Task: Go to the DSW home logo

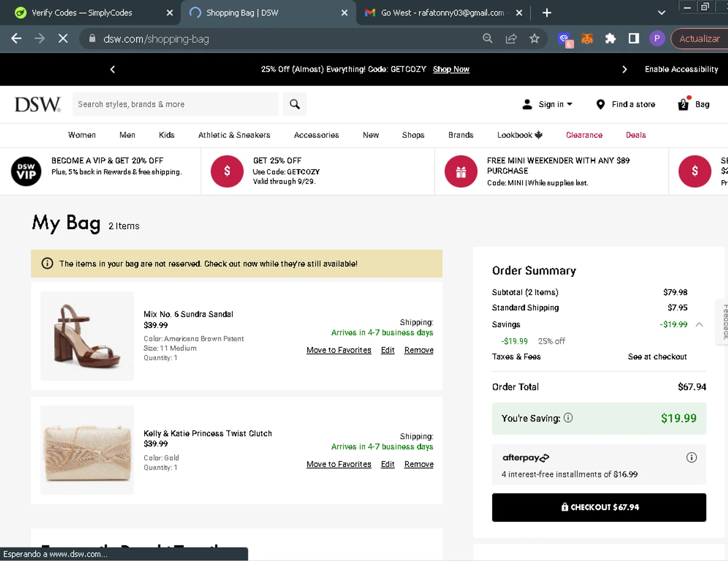Action: tap(38, 104)
